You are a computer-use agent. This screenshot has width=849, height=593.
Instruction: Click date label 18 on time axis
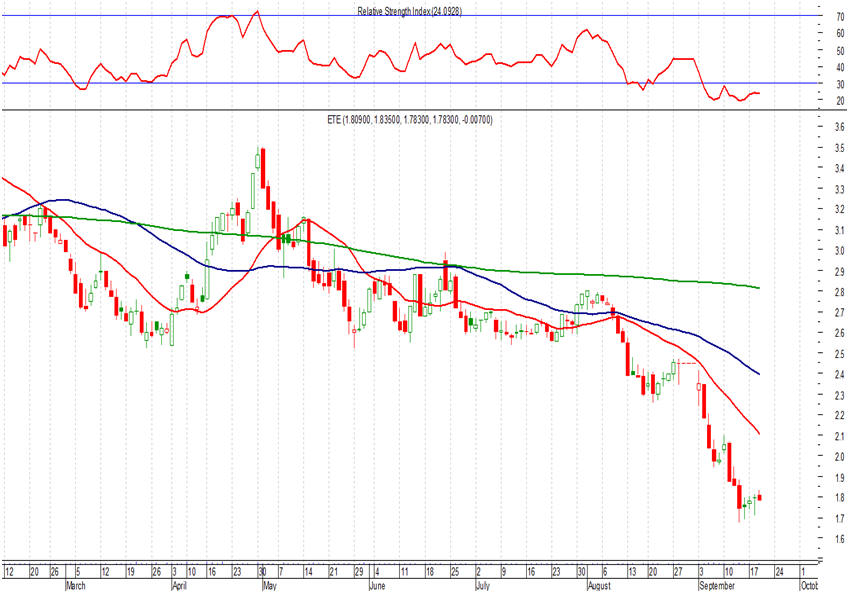(429, 572)
